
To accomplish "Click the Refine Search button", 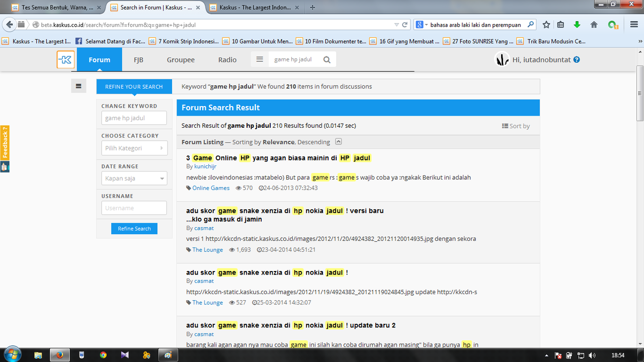I will click(x=134, y=228).
